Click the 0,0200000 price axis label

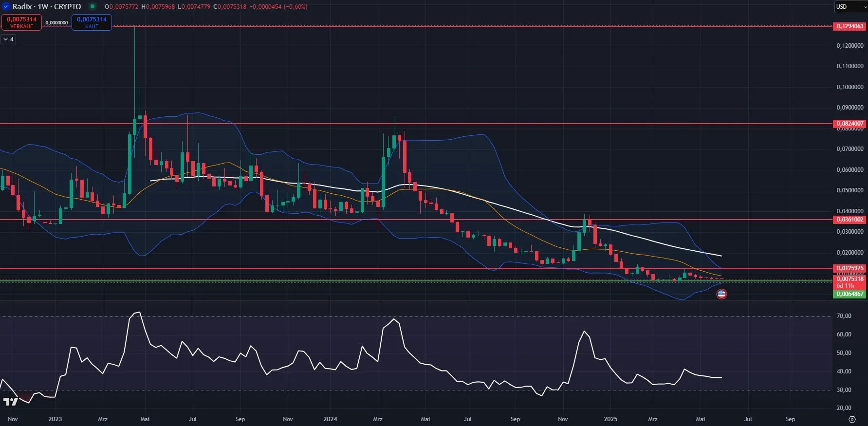[850, 253]
